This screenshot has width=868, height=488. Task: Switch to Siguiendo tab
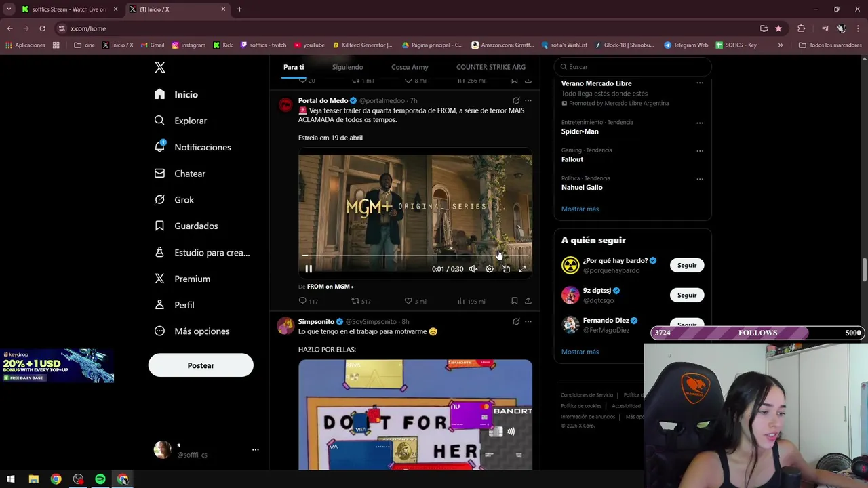point(347,67)
